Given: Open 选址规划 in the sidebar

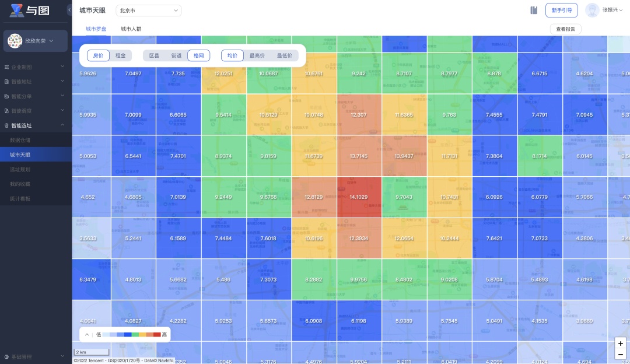Looking at the screenshot, I should [x=20, y=169].
